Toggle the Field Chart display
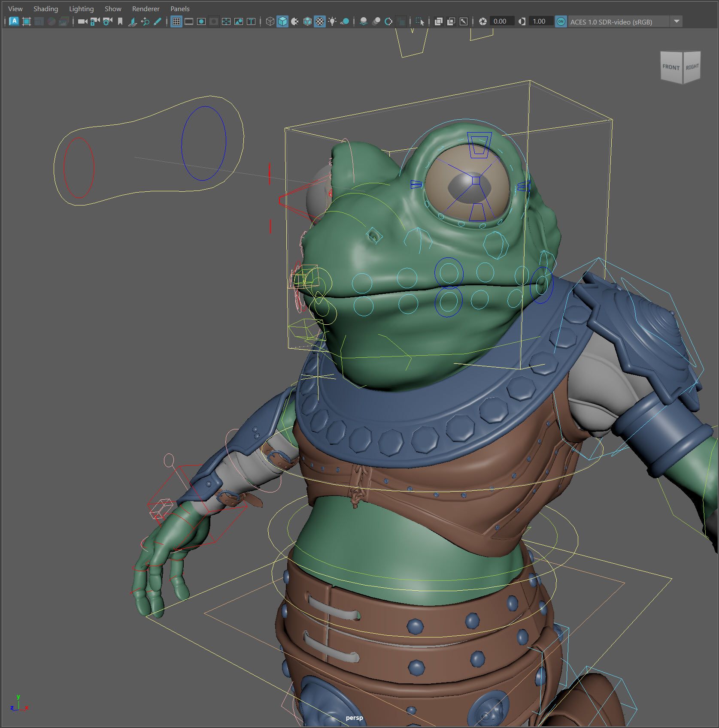The width and height of the screenshot is (719, 728). (x=226, y=21)
